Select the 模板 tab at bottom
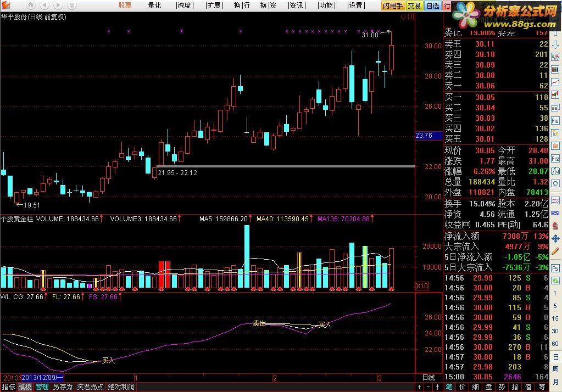The width and height of the screenshot is (562, 392). pos(25,387)
